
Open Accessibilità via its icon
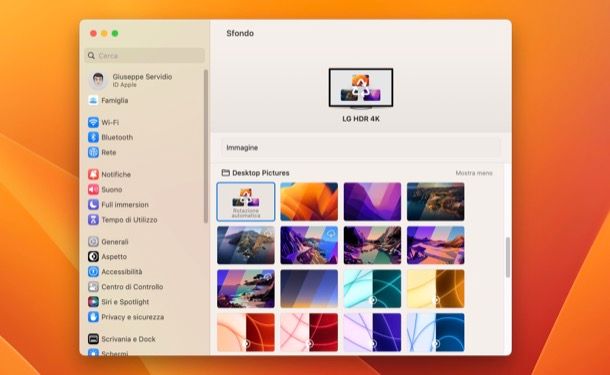(x=93, y=272)
